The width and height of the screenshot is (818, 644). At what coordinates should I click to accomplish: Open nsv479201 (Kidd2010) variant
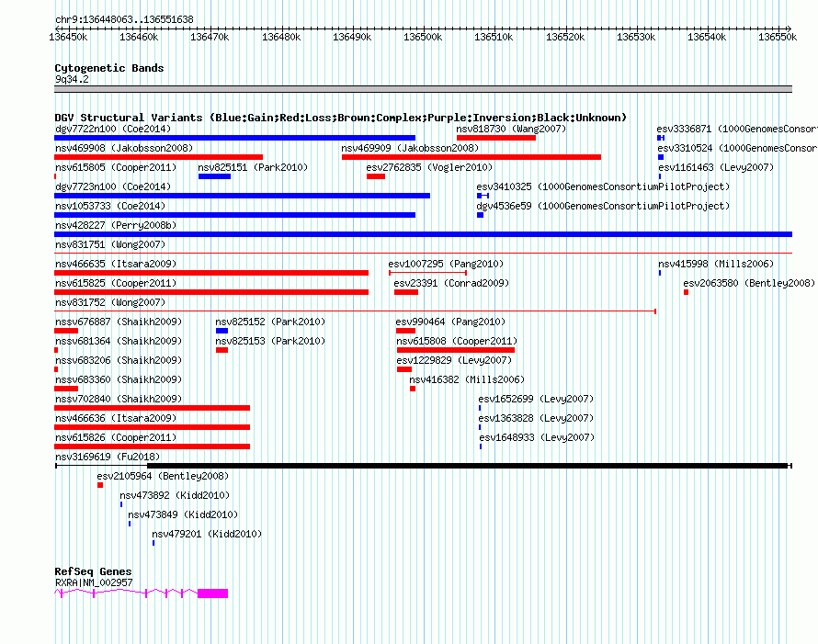click(x=207, y=534)
